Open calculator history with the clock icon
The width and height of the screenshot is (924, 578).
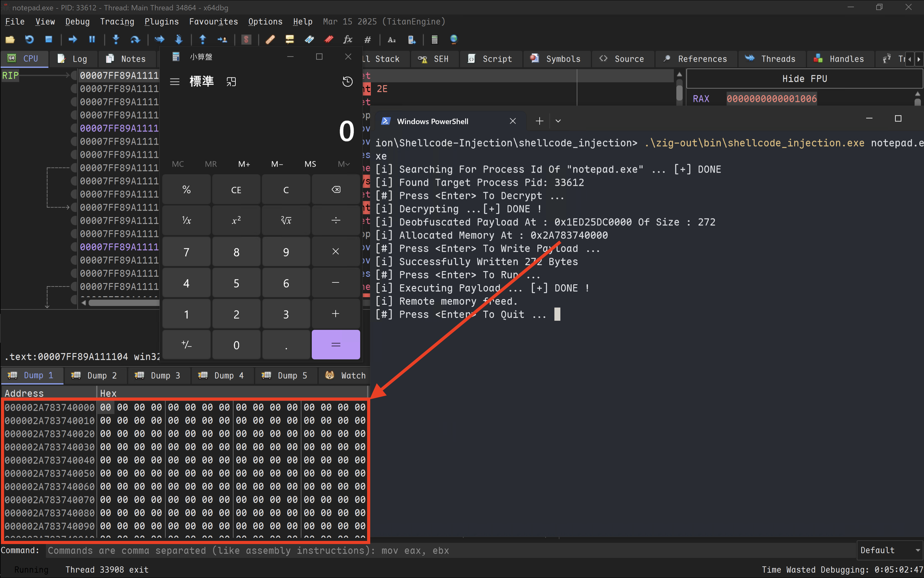pos(347,81)
